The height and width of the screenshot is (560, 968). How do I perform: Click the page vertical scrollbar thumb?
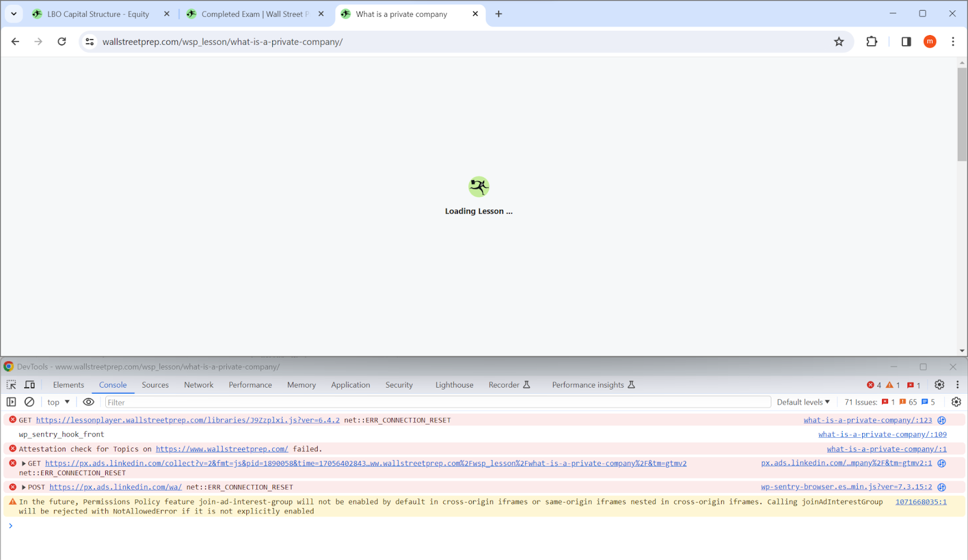[962, 114]
